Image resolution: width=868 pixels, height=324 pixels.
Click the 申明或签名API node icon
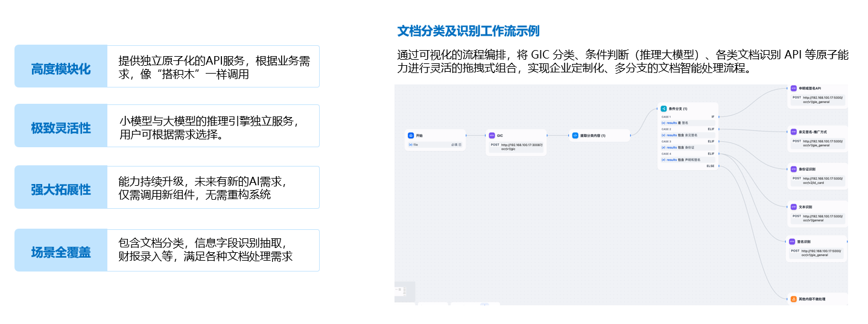coord(793,88)
